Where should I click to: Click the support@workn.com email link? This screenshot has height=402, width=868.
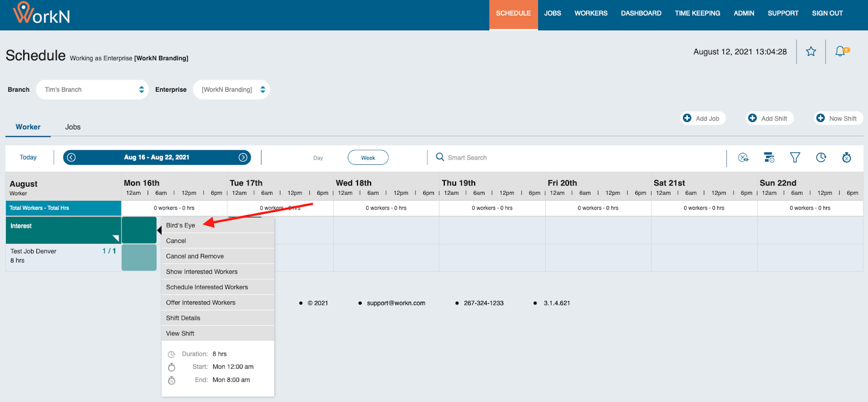pos(396,303)
